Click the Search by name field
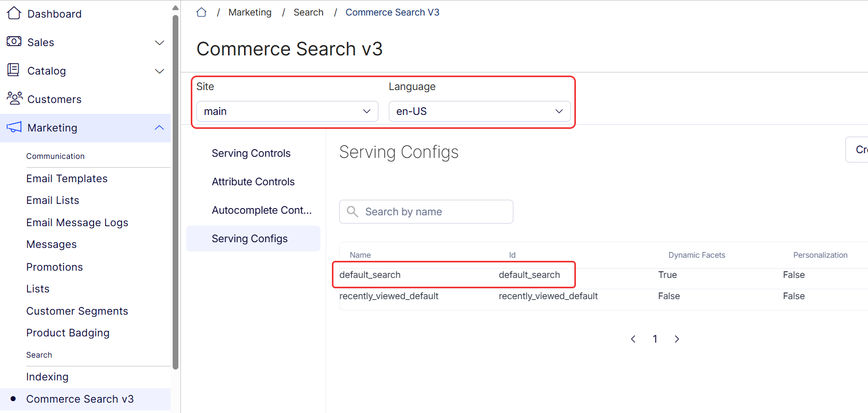Image resolution: width=868 pixels, height=413 pixels. coord(434,212)
